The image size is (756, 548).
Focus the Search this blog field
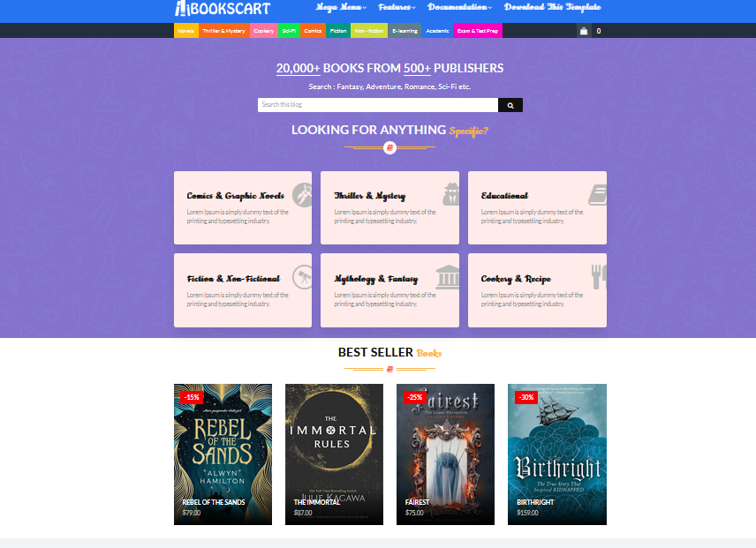tap(378, 105)
